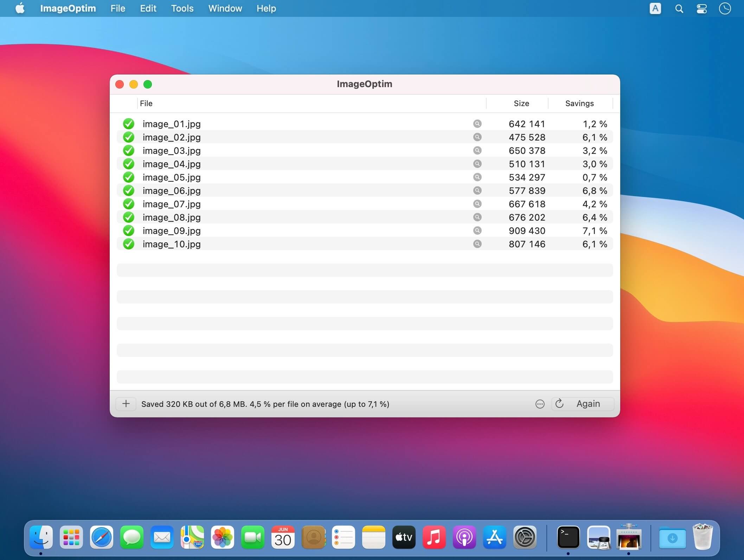Open the App Store from the Dock

click(x=495, y=537)
